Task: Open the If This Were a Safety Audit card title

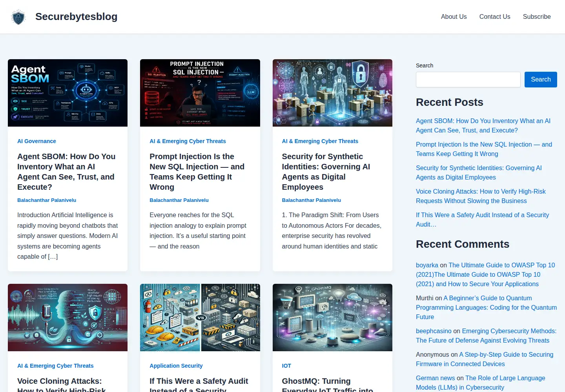Action: [x=199, y=386]
